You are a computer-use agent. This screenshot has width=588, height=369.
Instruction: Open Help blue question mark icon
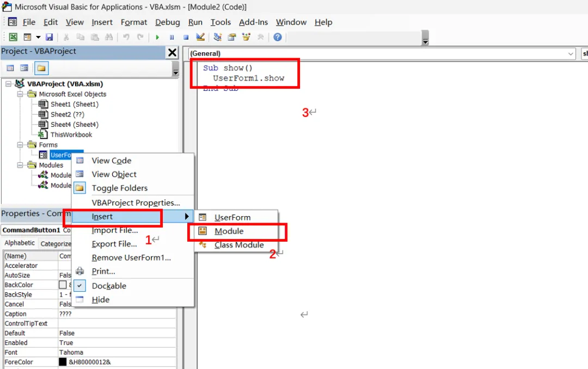point(278,37)
